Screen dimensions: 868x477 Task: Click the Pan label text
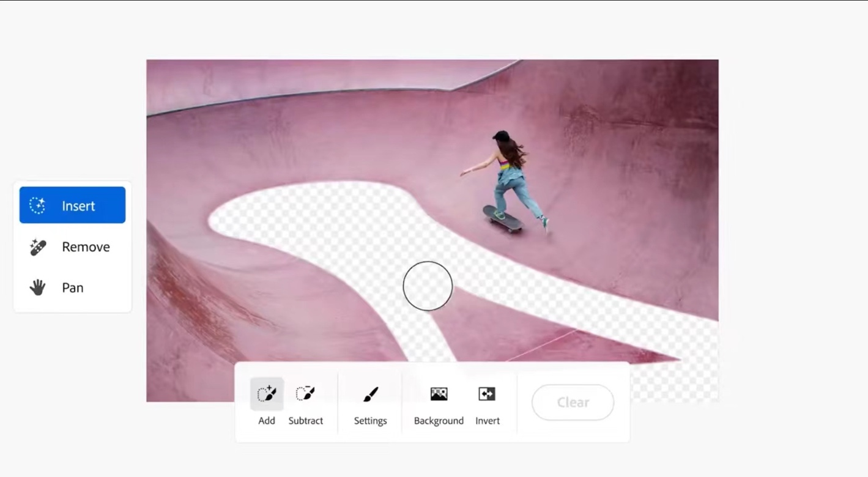[x=73, y=287]
